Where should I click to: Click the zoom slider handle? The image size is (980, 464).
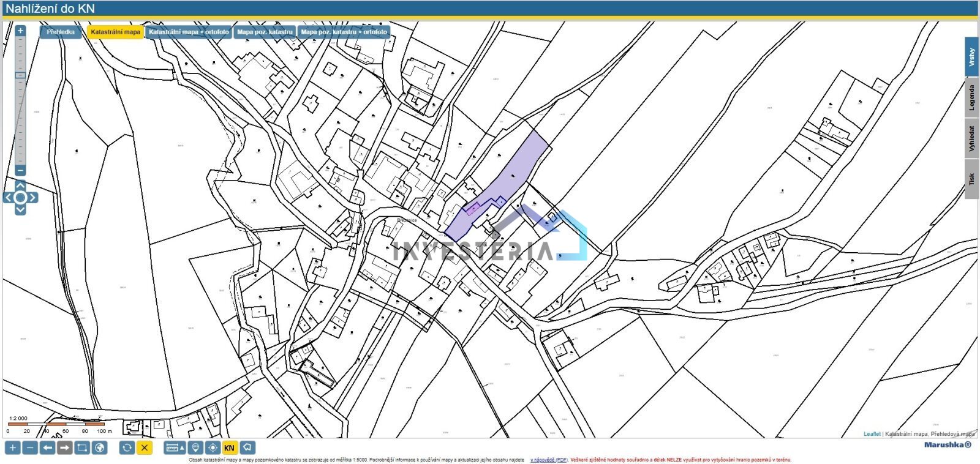(20, 75)
